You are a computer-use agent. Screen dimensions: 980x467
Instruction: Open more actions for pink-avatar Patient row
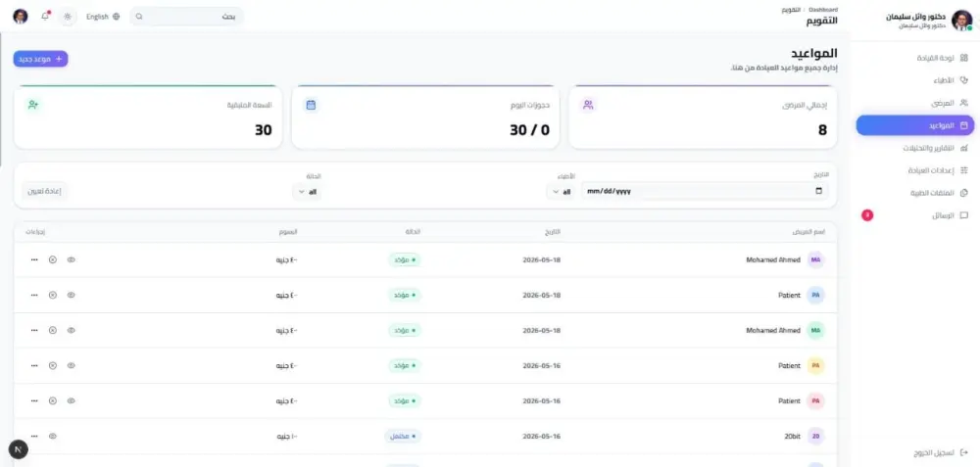coord(33,400)
